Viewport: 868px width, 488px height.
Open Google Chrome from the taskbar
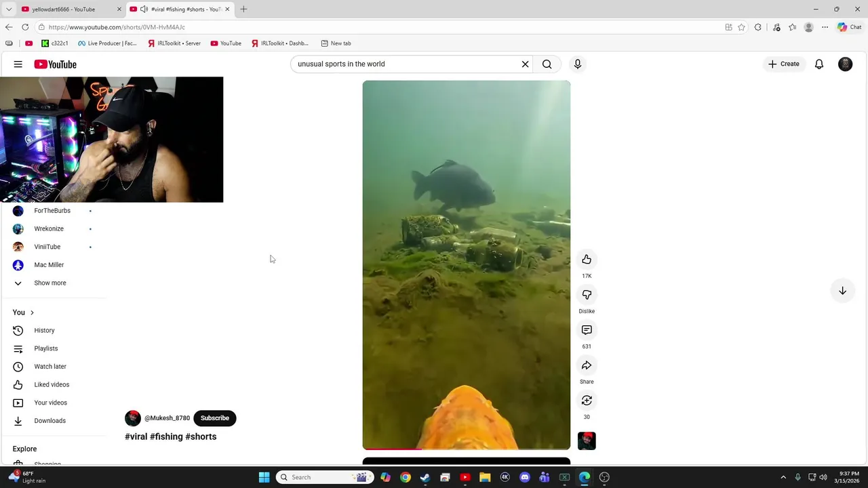[405, 477]
